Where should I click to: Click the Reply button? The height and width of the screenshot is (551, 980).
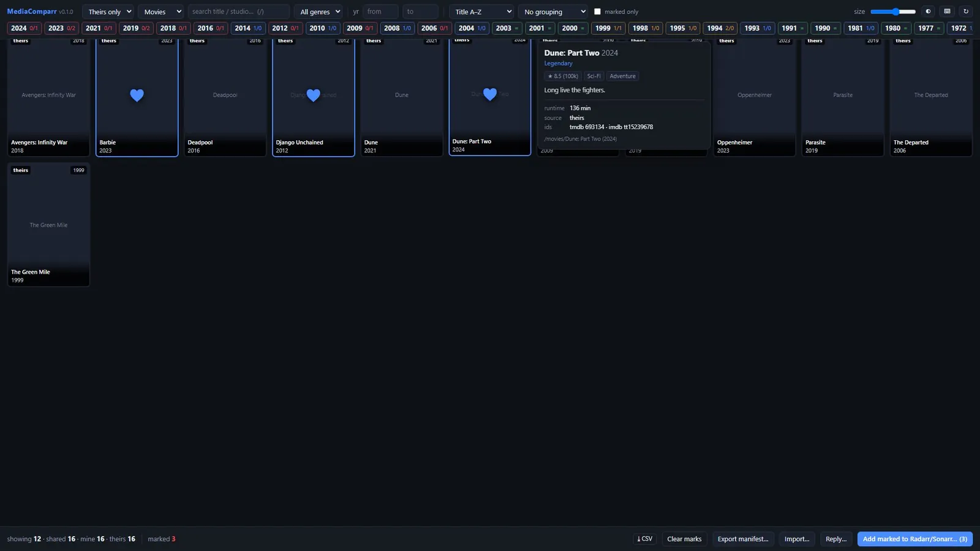[836, 539]
